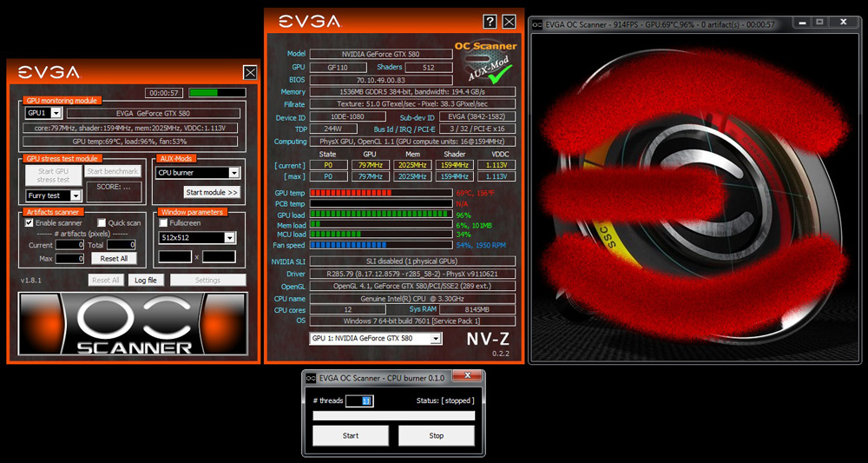Click the OC Scanner logo banner
Screen dimensions: 868x463
pyautogui.click(x=133, y=324)
